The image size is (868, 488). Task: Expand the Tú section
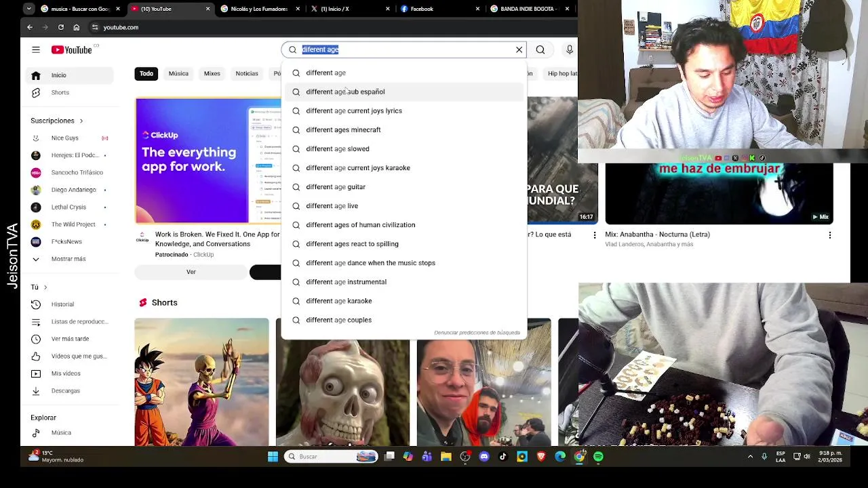point(39,287)
